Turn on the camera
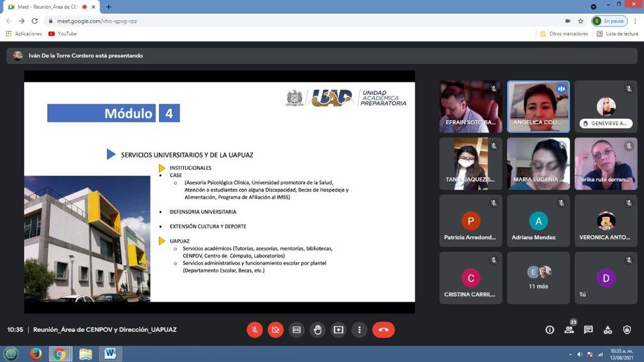 click(x=275, y=329)
